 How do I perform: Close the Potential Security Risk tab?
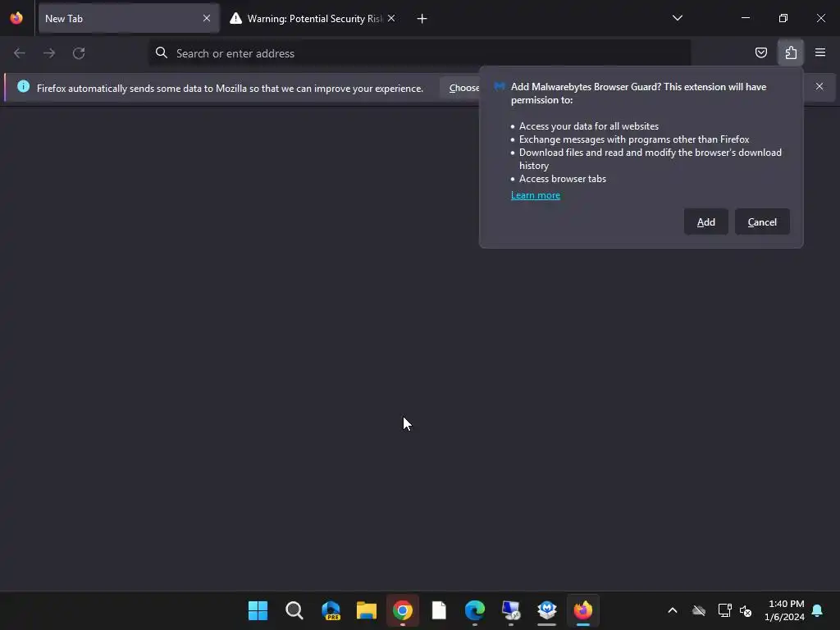391,18
